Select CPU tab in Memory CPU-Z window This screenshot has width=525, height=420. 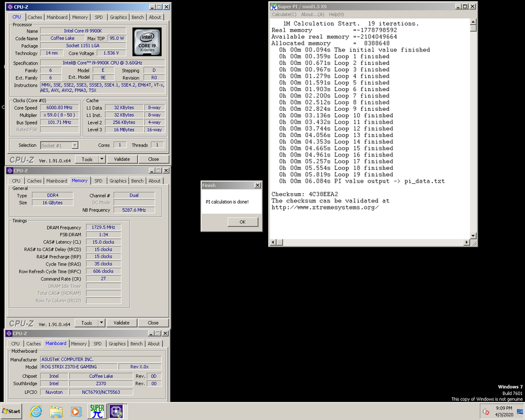tap(16, 181)
